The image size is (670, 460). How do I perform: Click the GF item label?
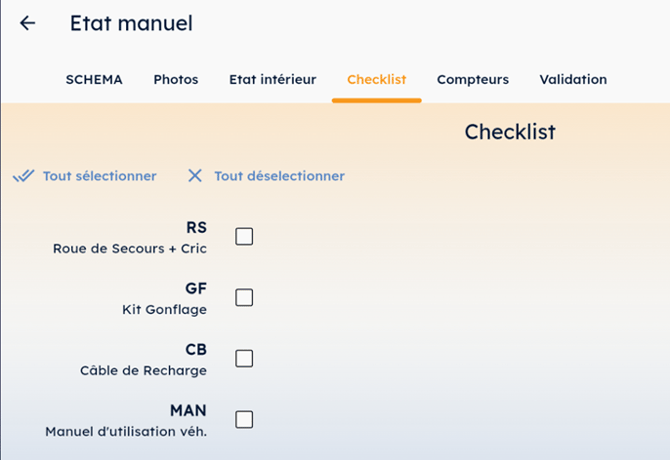click(x=196, y=289)
